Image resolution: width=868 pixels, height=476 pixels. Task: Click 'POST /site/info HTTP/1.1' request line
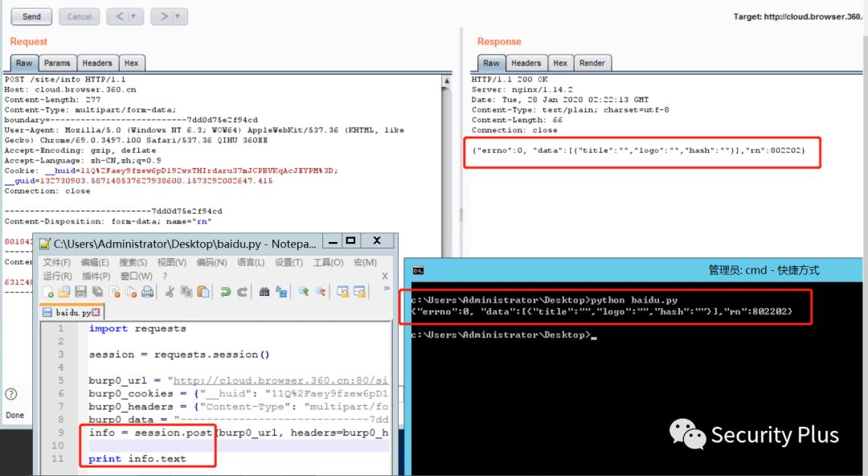point(65,80)
